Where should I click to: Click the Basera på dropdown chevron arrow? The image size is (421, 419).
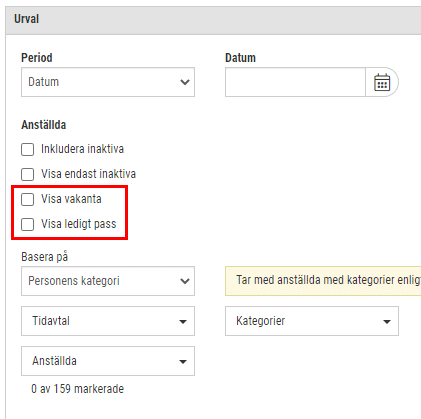(x=185, y=281)
